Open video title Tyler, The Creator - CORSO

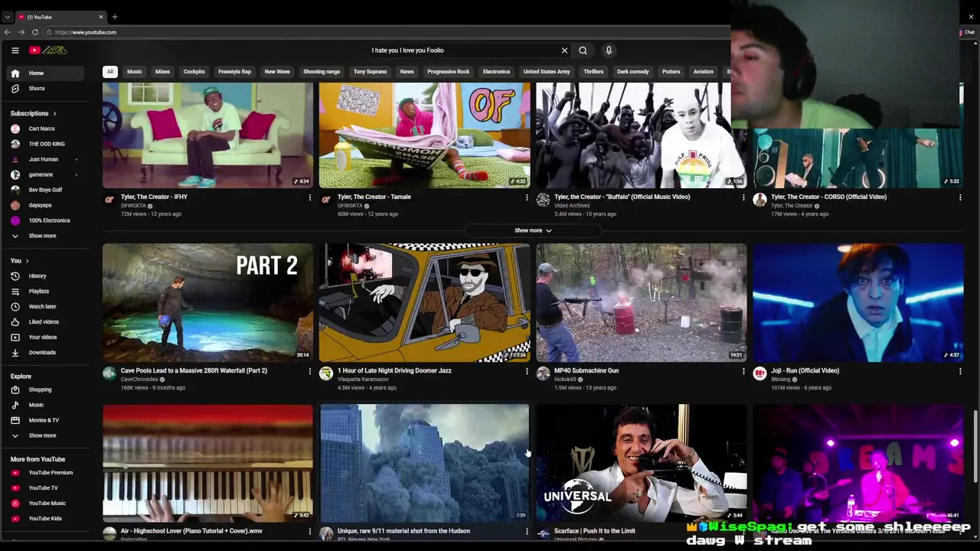[x=828, y=197]
